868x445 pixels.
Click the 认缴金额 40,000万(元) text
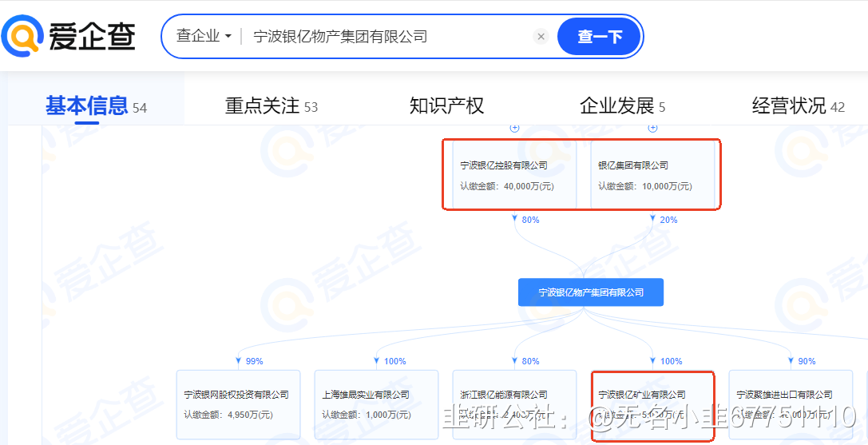(x=507, y=187)
